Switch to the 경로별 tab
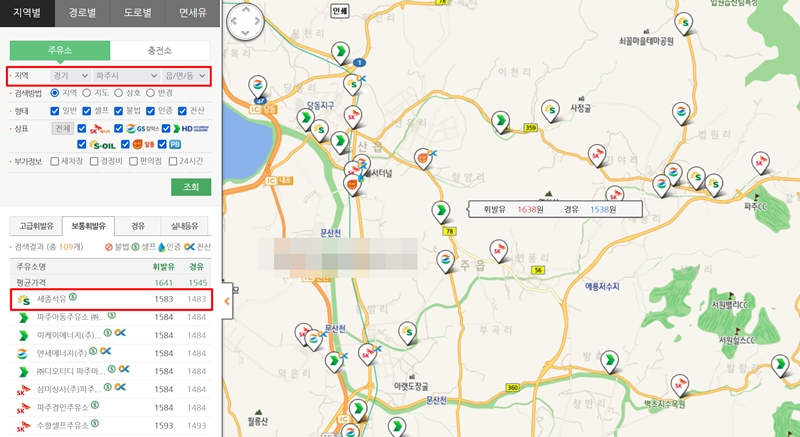Viewport: 800px width, 437px height. coord(82,13)
